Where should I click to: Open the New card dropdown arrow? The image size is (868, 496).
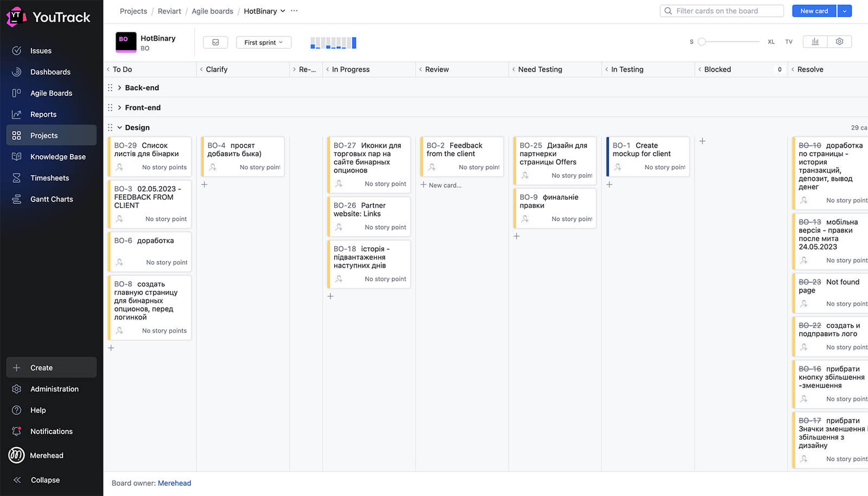pyautogui.click(x=844, y=11)
